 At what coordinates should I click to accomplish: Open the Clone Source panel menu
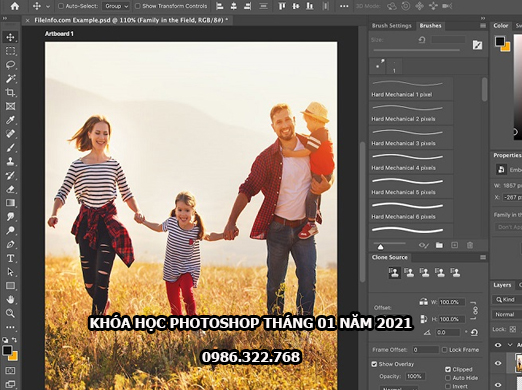click(x=483, y=257)
